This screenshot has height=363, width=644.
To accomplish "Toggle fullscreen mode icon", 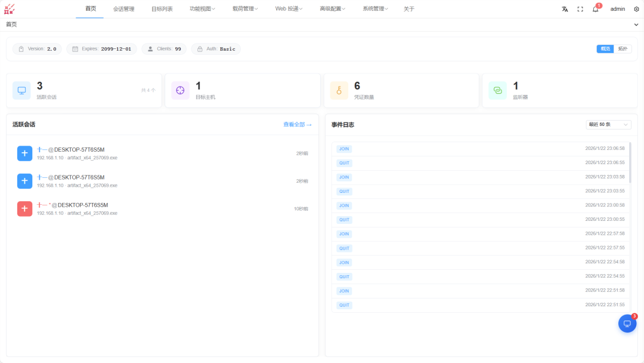I will pyautogui.click(x=580, y=9).
